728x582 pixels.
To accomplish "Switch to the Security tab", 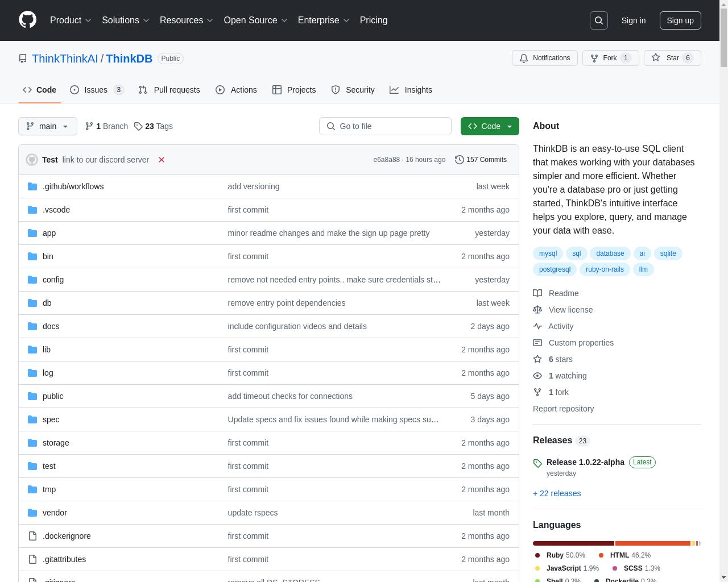I will click(353, 90).
